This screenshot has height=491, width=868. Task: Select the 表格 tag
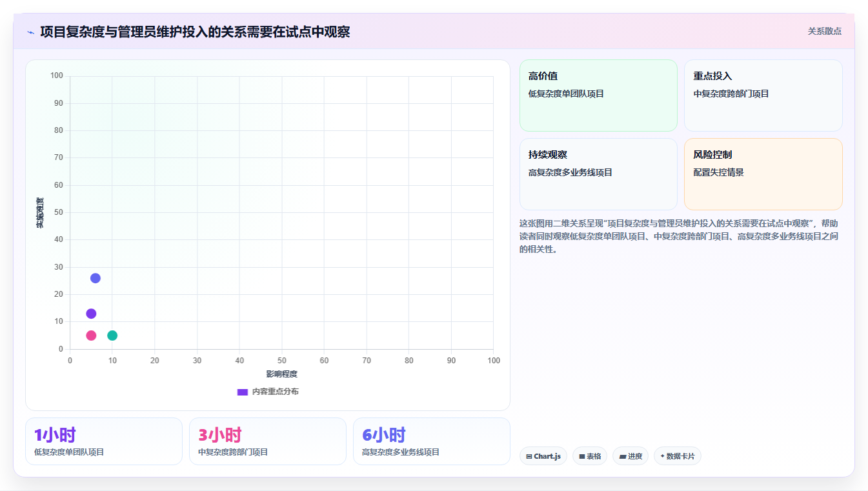click(590, 456)
